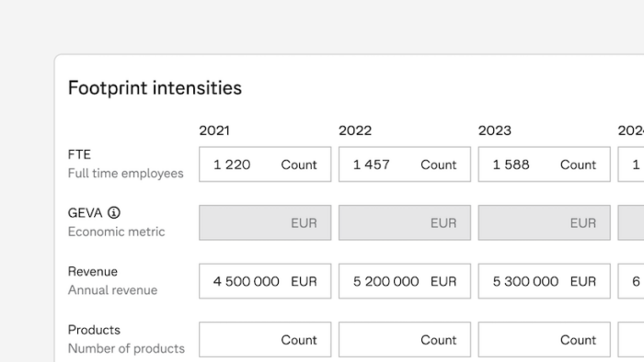Edit the 2021 FTE count field
The image size is (644, 362).
pos(265,164)
